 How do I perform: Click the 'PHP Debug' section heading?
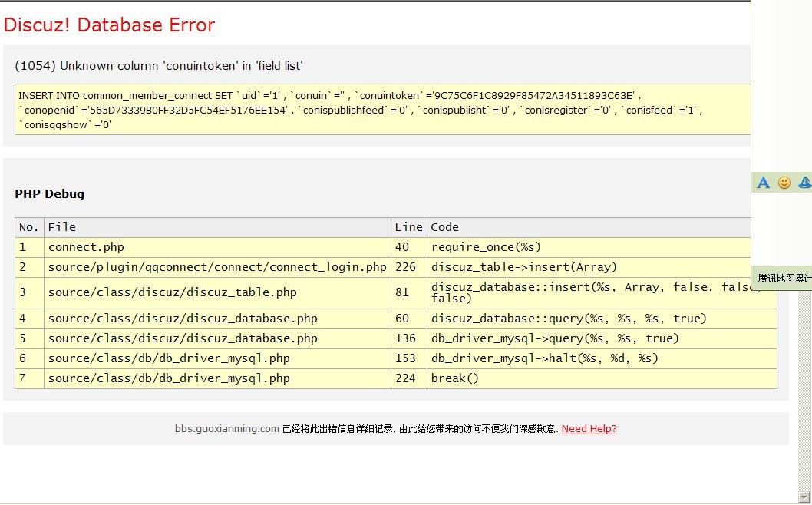pos(49,194)
